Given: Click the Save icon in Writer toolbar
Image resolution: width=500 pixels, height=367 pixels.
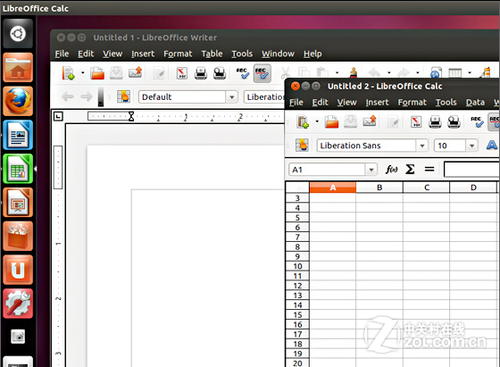Looking at the screenshot, I should coord(116,73).
